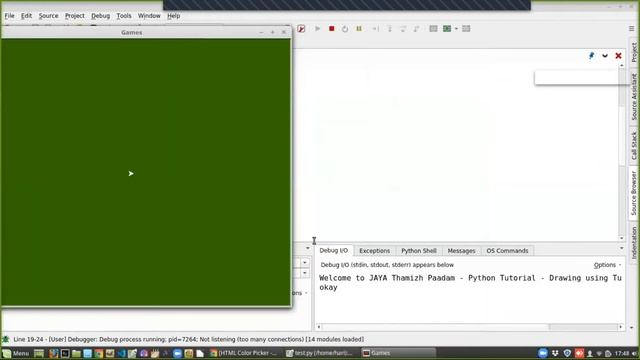Click the red-bordered run file icon left of play
The width and height of the screenshot is (640, 360).
[301, 29]
